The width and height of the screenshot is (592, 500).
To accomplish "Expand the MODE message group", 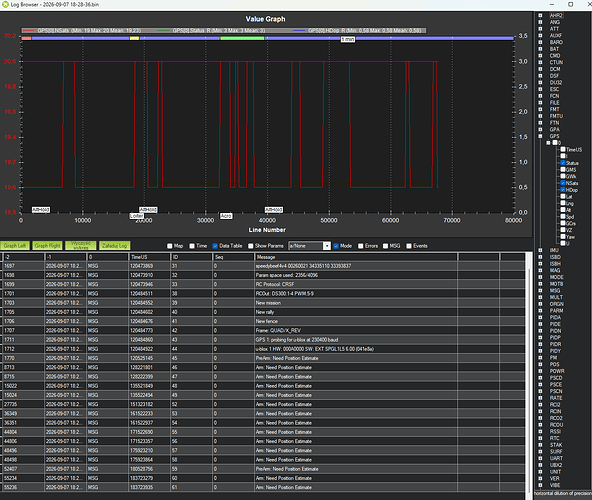I will (x=540, y=277).
